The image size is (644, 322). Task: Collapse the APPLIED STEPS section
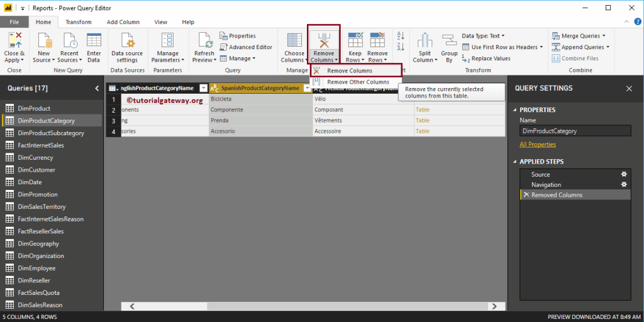pos(515,162)
